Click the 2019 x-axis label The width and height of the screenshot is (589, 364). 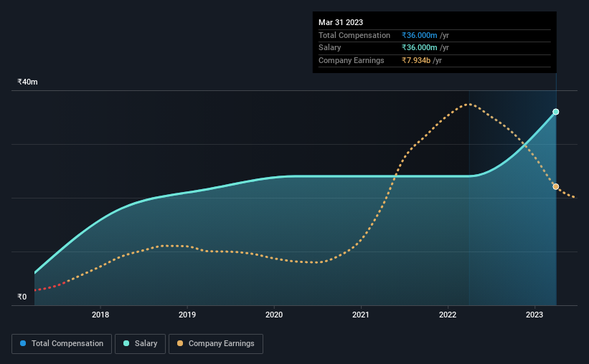coord(187,315)
